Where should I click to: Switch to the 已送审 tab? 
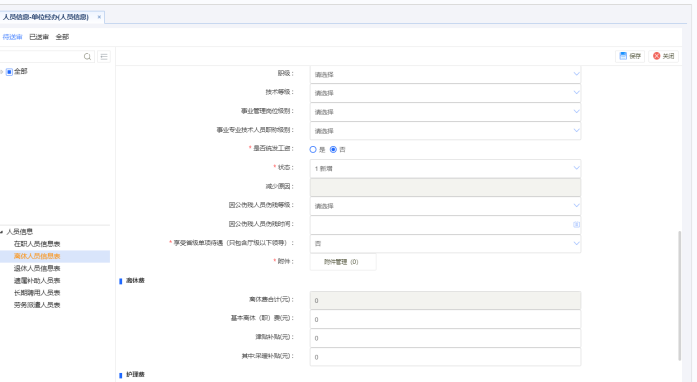pyautogui.click(x=39, y=37)
